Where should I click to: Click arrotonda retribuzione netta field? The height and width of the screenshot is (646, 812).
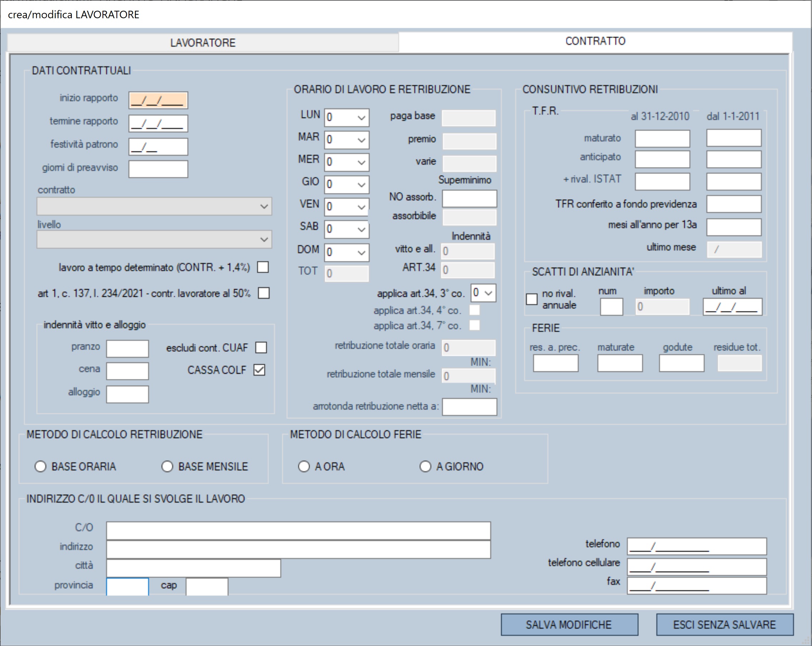(469, 407)
